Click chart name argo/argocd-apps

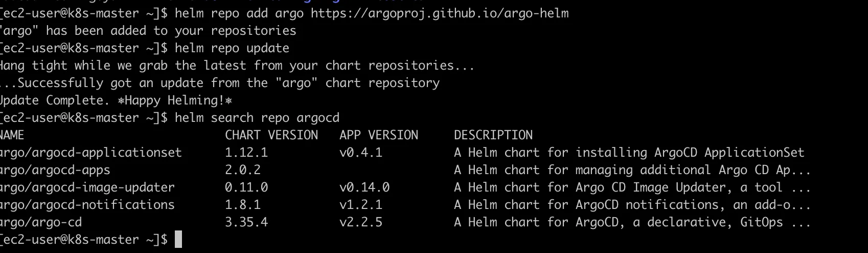pos(55,170)
